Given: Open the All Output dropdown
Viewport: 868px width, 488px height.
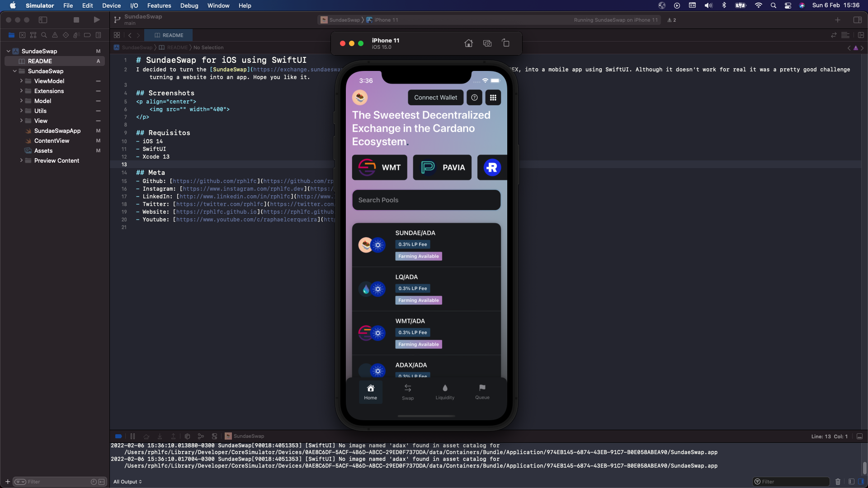Looking at the screenshot, I should pyautogui.click(x=127, y=482).
